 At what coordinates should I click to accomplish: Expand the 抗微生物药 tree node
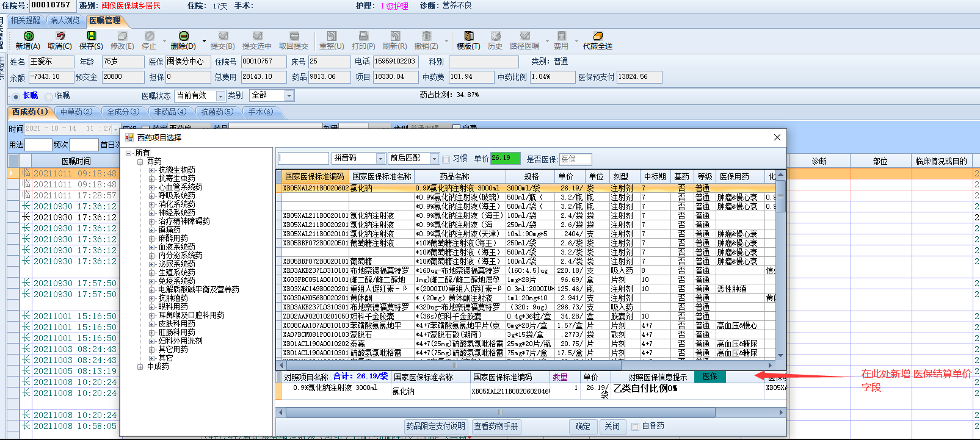(x=151, y=170)
